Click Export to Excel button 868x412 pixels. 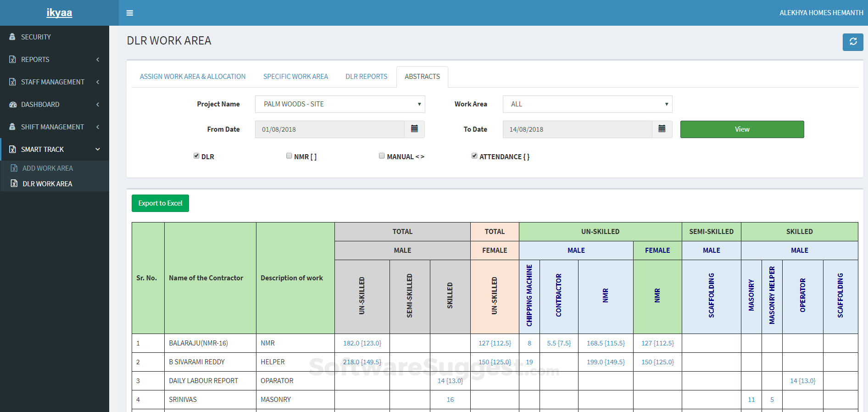coord(160,203)
